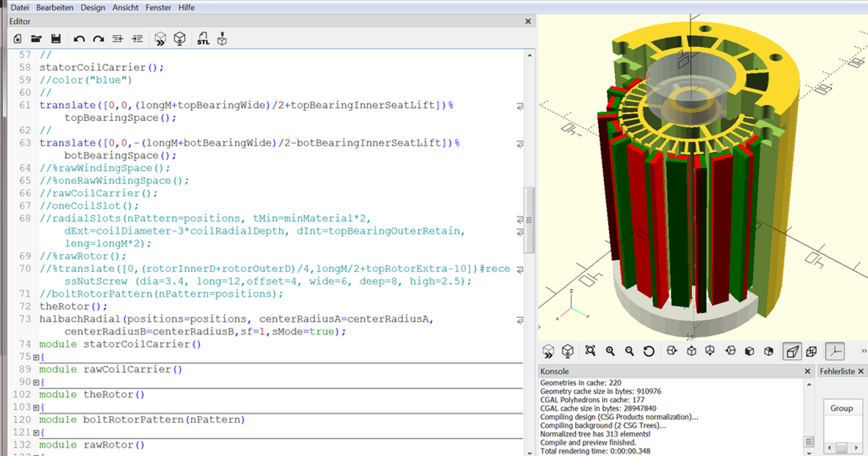Enable perspective projection mode
The image size is (868, 456).
[x=792, y=351]
